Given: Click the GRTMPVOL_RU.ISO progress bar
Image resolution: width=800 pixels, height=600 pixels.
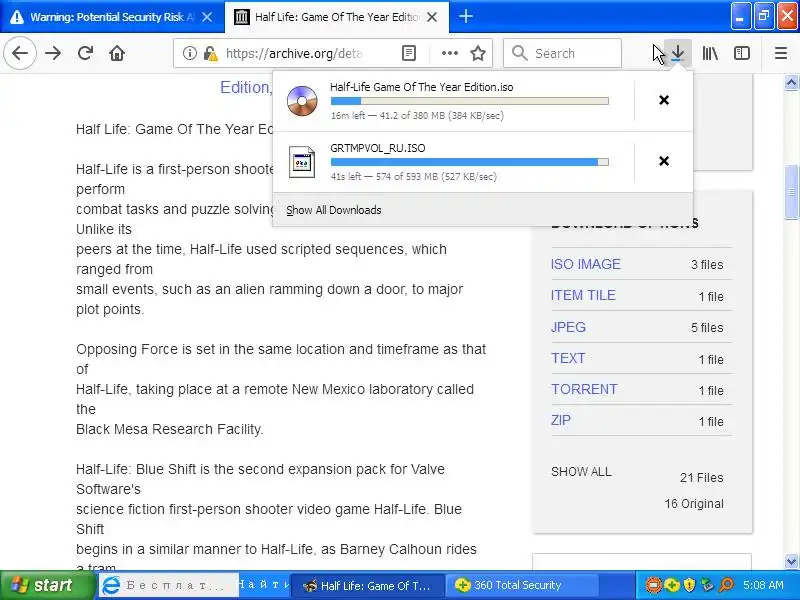Looking at the screenshot, I should coord(469,162).
